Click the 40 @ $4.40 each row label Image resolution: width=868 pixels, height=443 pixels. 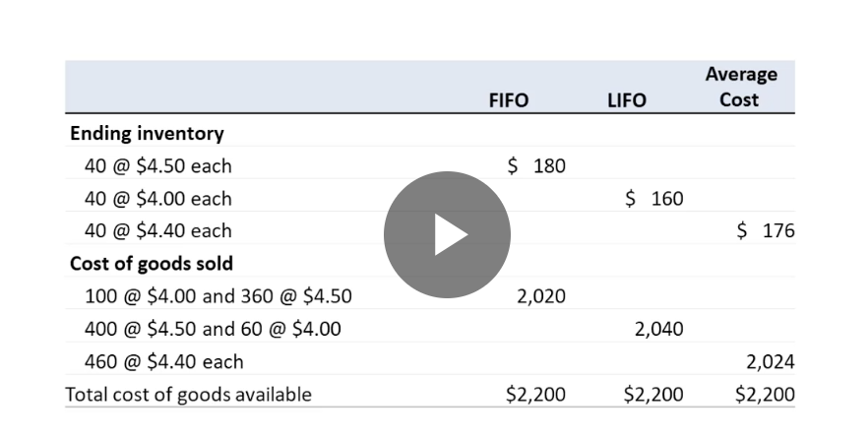tap(157, 231)
